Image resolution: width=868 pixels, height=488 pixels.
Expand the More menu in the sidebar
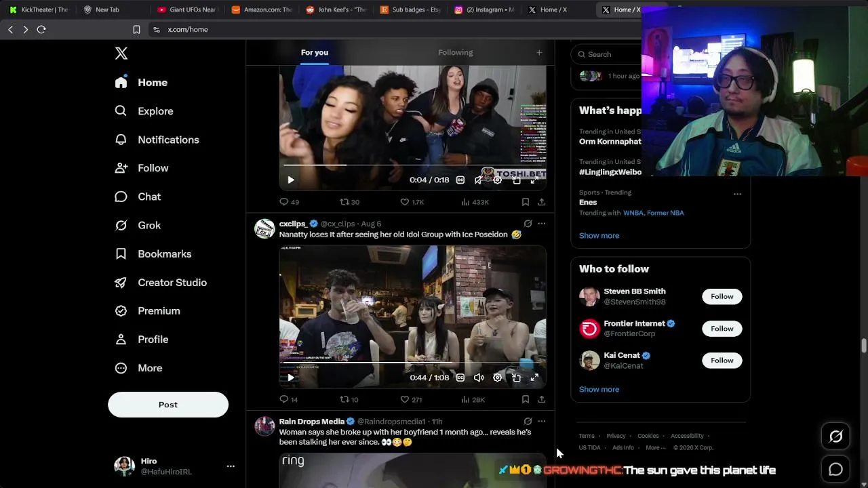pyautogui.click(x=138, y=368)
